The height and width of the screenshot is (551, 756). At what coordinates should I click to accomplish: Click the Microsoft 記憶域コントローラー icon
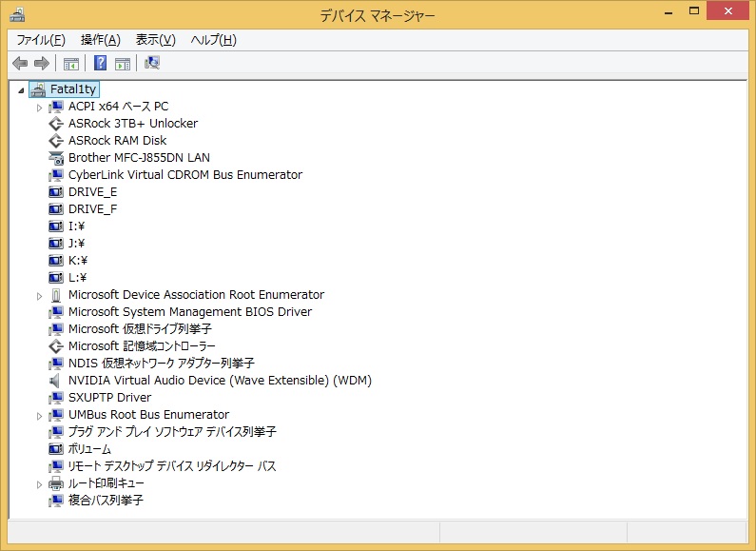point(56,346)
